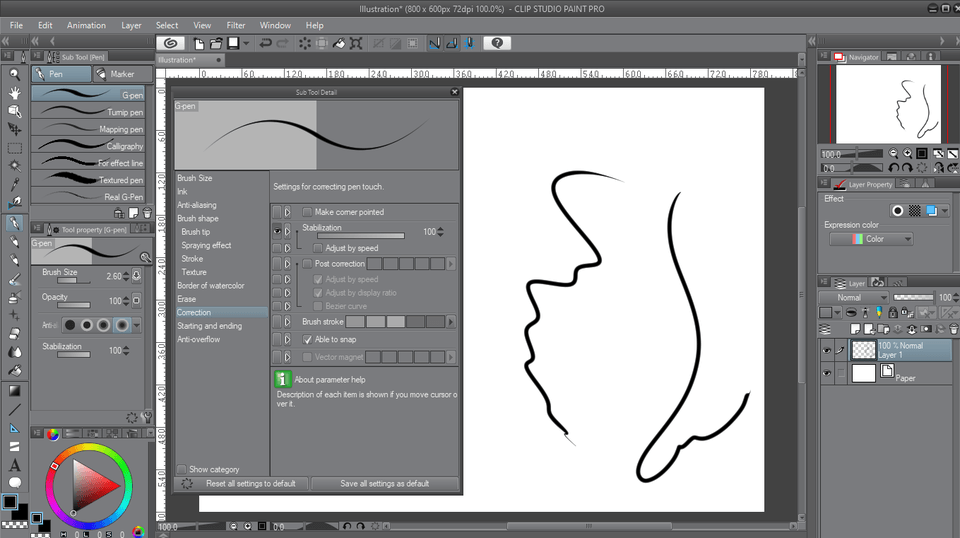Select the Gradient tool

15,391
